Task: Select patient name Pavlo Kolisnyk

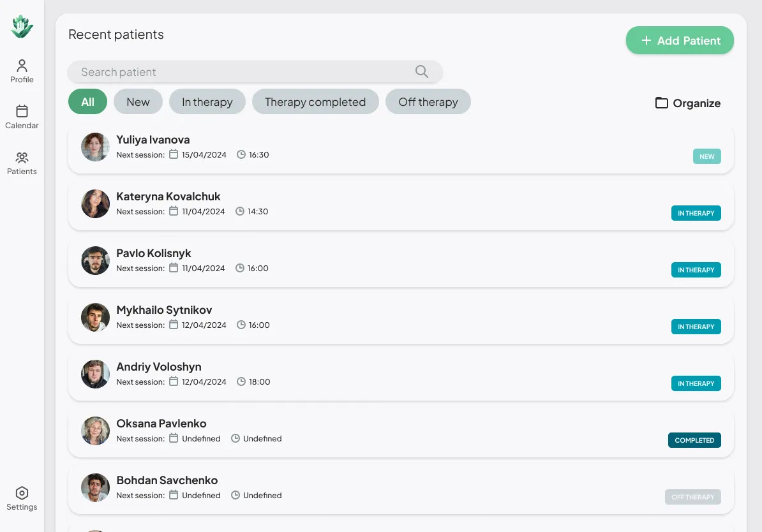Action: click(154, 254)
